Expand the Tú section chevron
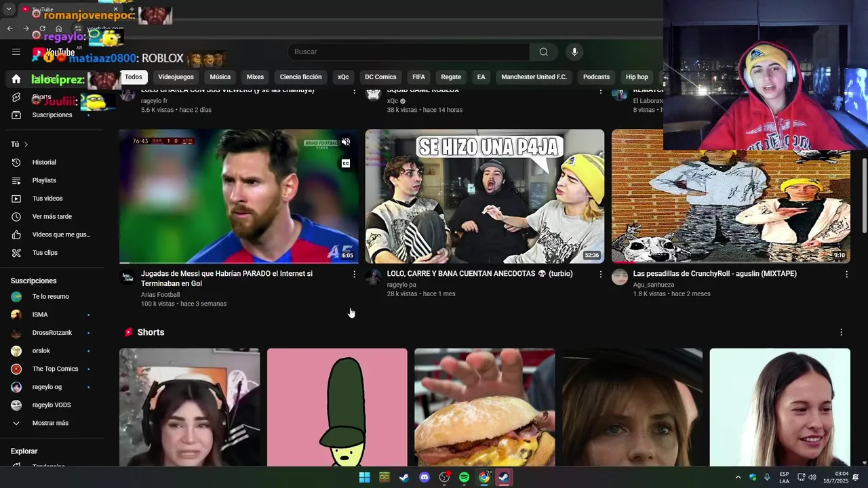The height and width of the screenshot is (488, 868). (26, 144)
